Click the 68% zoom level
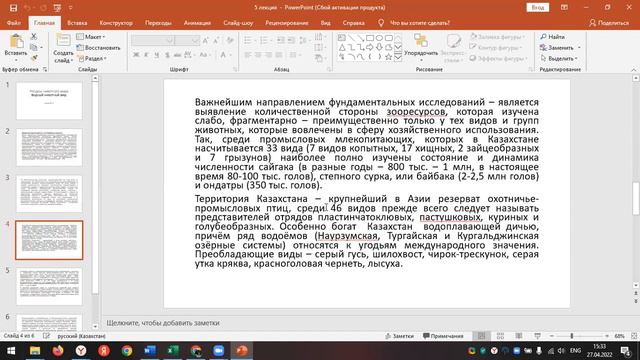Image resolution: width=640 pixels, height=360 pixels. [620, 336]
